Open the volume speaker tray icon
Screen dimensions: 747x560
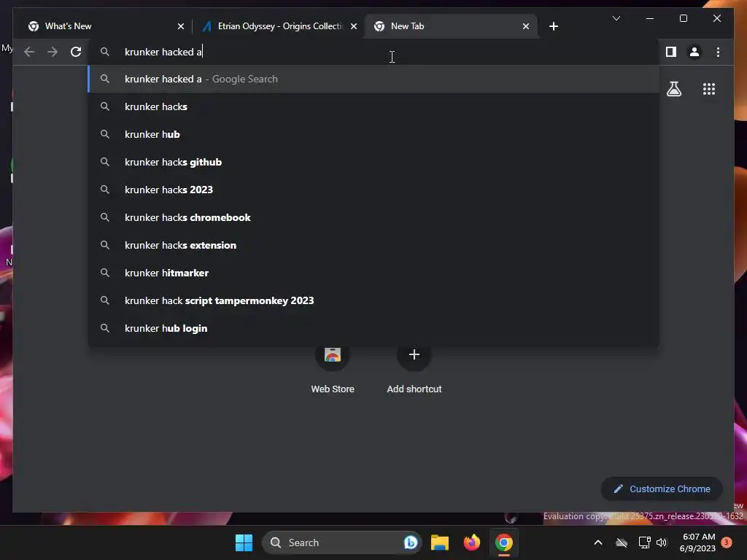pyautogui.click(x=661, y=542)
